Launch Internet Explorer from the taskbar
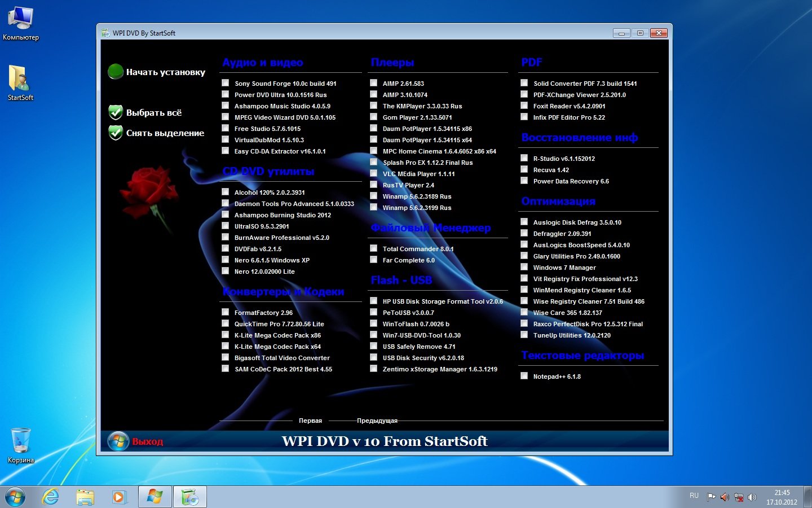 click(x=51, y=497)
